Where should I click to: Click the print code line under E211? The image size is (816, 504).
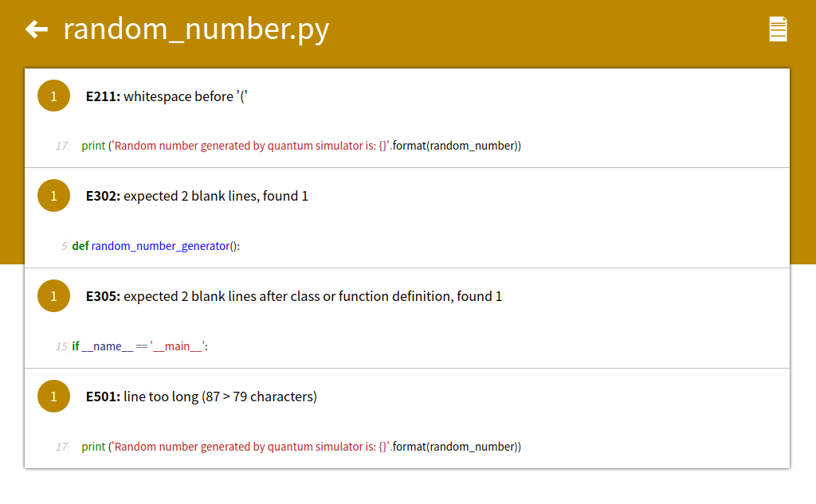[301, 146]
